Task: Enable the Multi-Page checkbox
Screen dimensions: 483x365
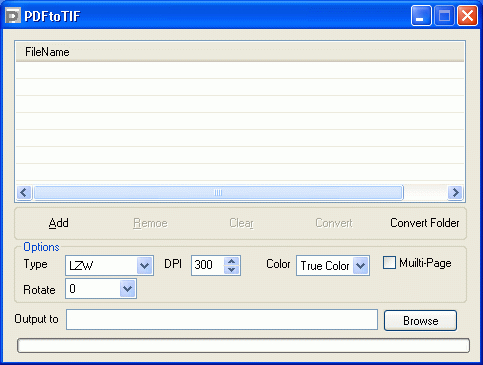Action: point(389,263)
